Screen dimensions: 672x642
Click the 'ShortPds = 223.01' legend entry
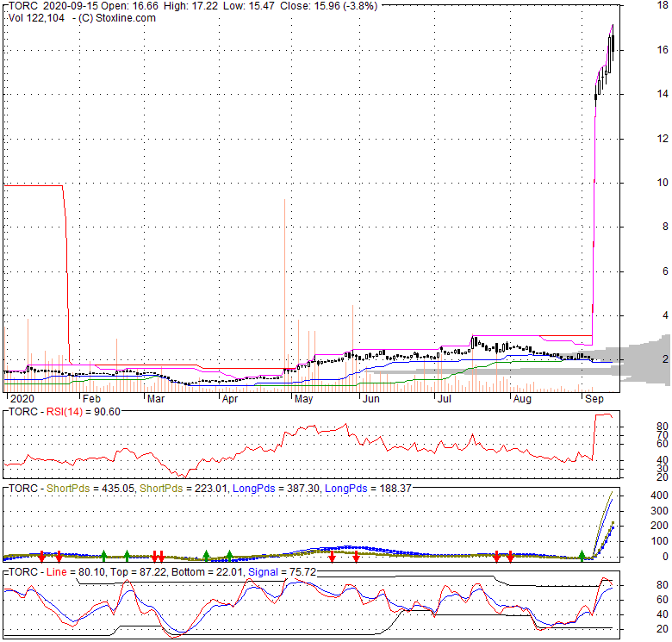pos(184,489)
